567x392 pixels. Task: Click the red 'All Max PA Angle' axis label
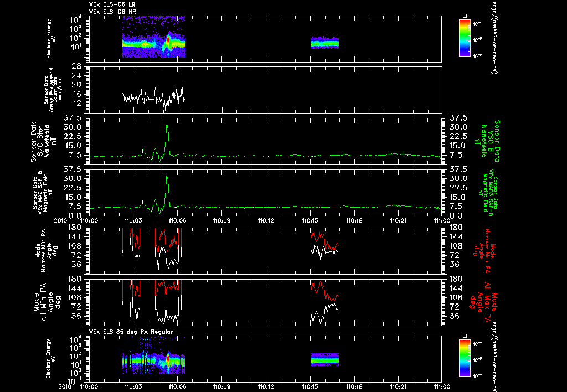click(x=483, y=302)
